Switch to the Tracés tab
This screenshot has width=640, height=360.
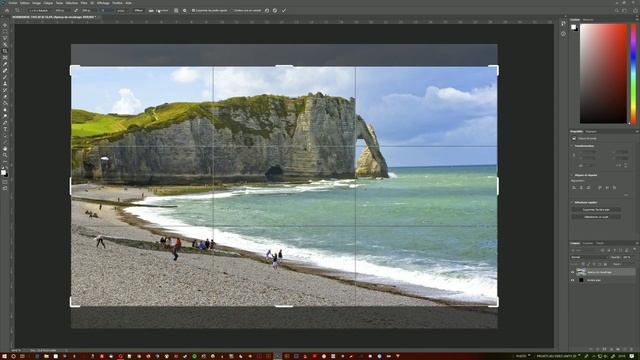(x=600, y=243)
